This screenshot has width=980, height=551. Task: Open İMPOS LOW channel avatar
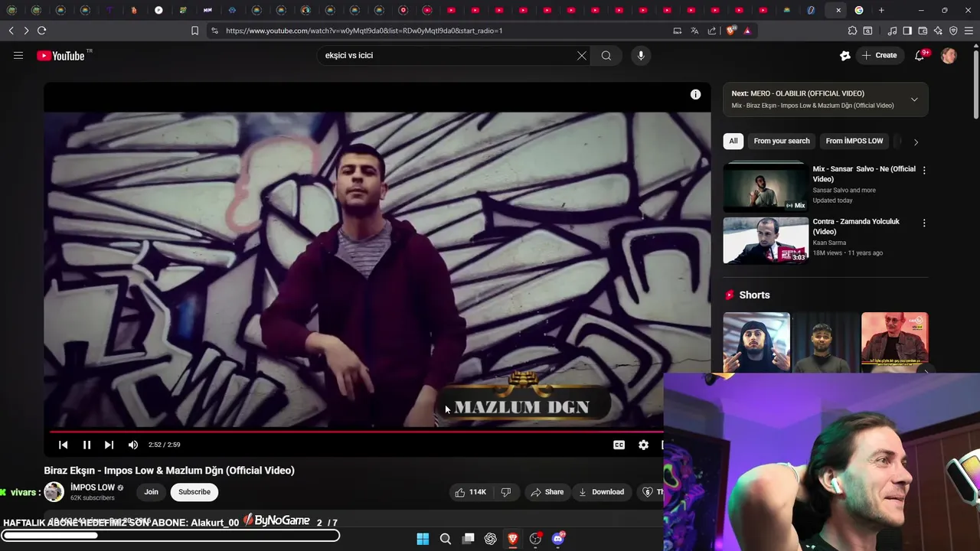(x=54, y=492)
